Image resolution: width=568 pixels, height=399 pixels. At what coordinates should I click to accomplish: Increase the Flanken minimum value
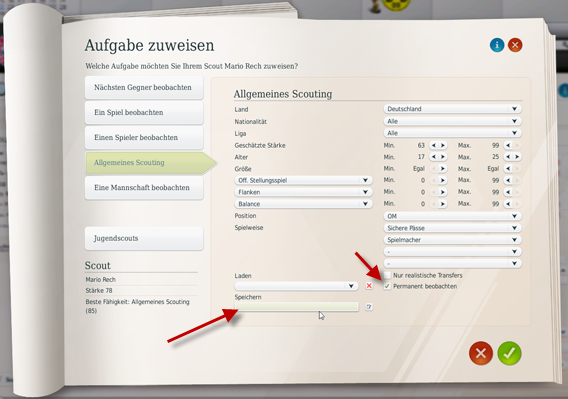tap(442, 192)
